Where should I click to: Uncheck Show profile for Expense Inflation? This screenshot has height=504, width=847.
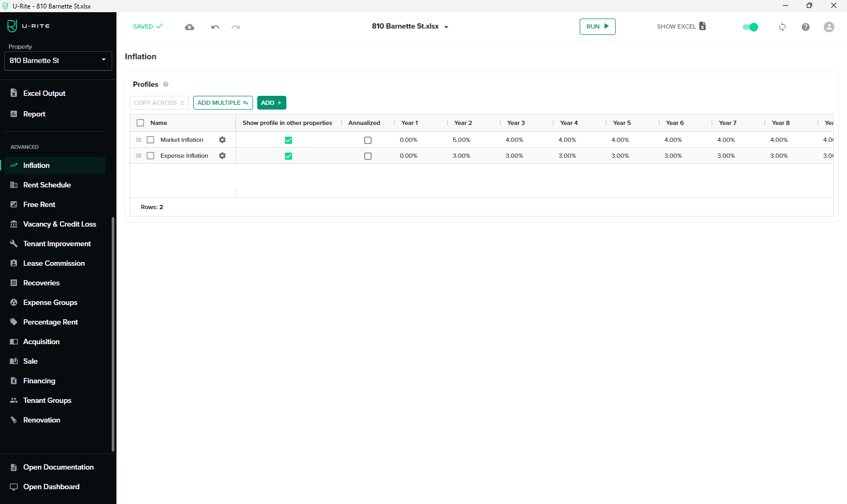[x=289, y=156]
